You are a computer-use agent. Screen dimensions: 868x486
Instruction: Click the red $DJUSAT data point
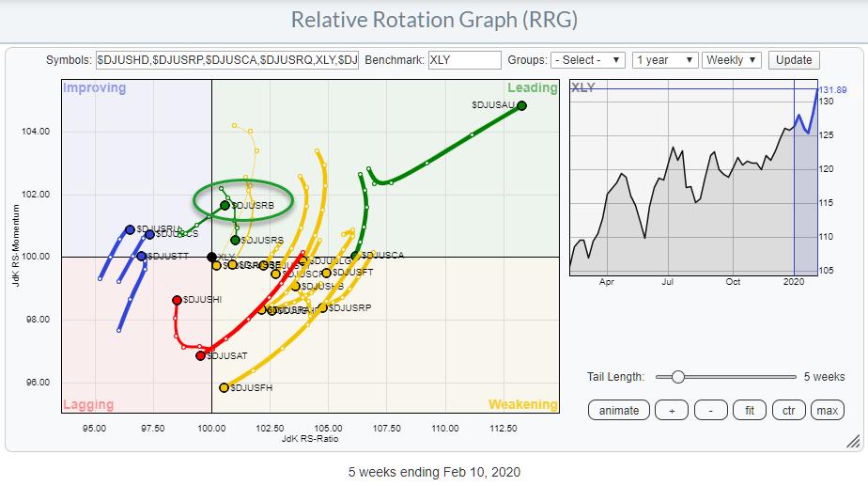pos(200,355)
